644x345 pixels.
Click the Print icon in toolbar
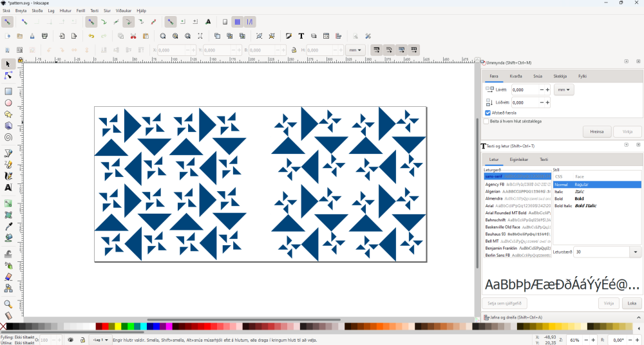[x=45, y=36]
